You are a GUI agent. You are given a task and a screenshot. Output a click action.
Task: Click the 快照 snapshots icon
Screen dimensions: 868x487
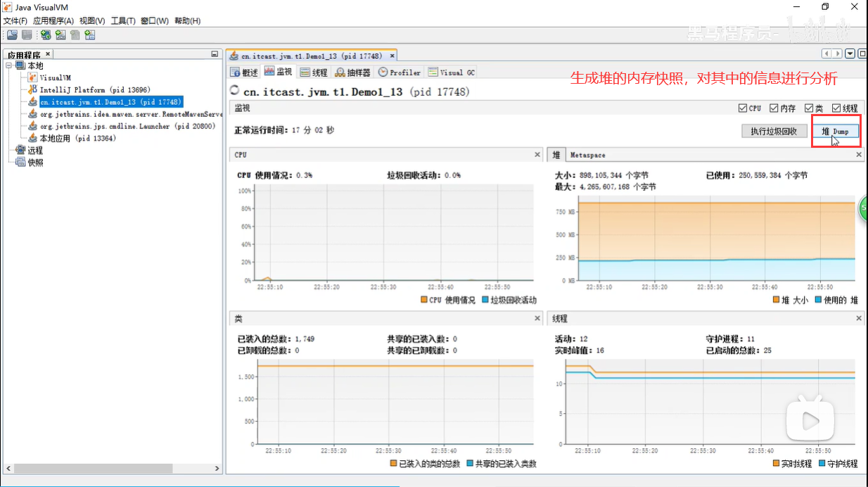[x=20, y=162]
